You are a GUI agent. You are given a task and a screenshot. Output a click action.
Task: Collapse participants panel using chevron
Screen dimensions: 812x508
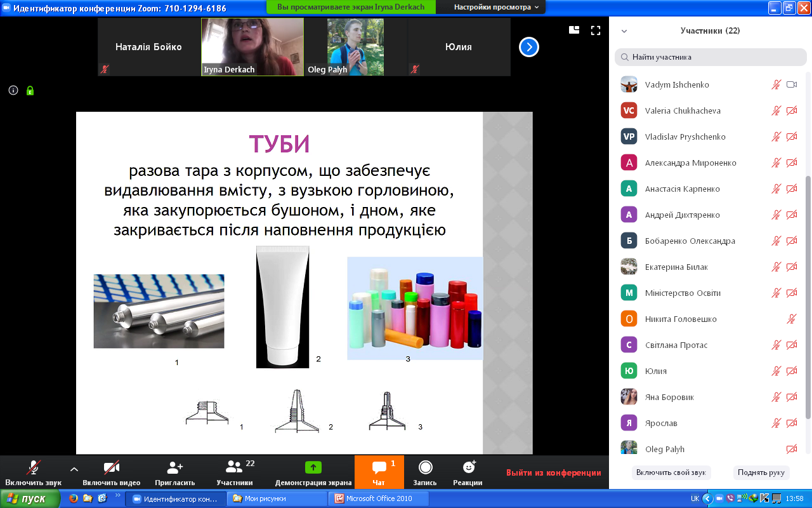(624, 30)
